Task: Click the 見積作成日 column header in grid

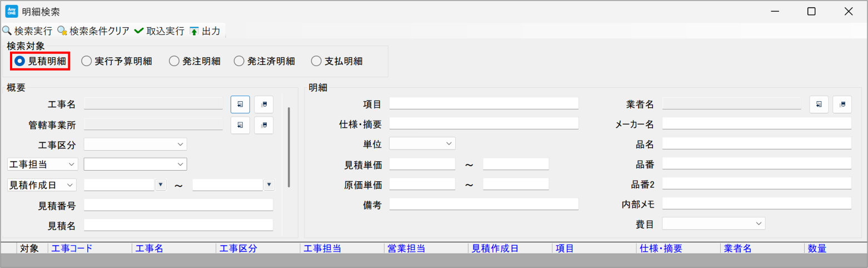Action: (x=495, y=249)
